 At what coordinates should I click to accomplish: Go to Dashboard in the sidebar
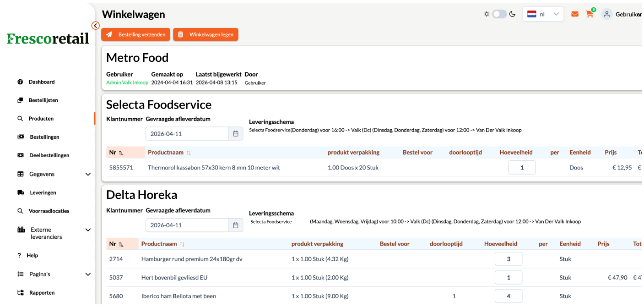click(42, 82)
